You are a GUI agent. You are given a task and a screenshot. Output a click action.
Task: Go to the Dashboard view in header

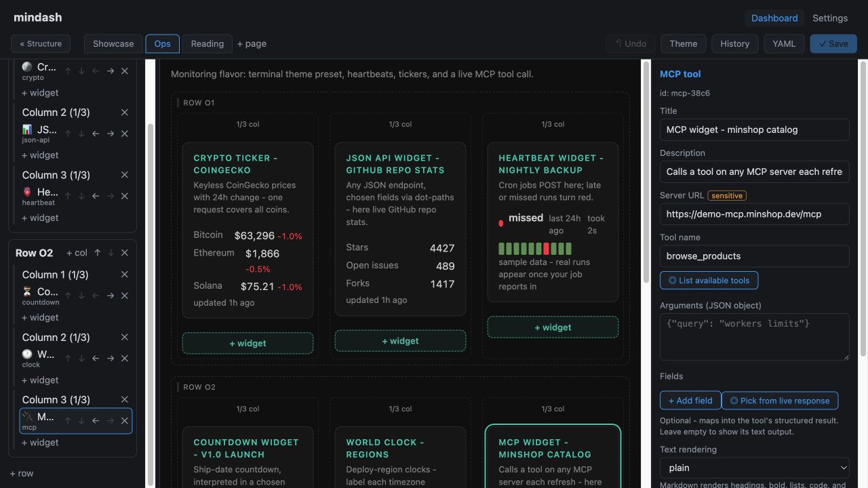(x=774, y=18)
